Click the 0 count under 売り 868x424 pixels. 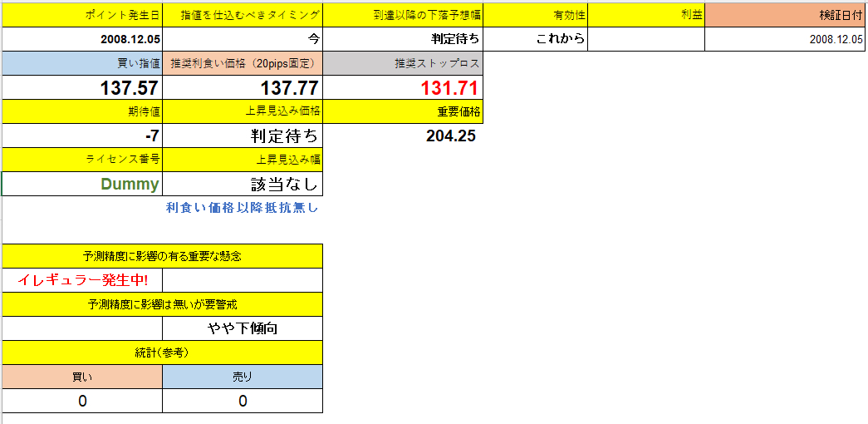pos(243,401)
